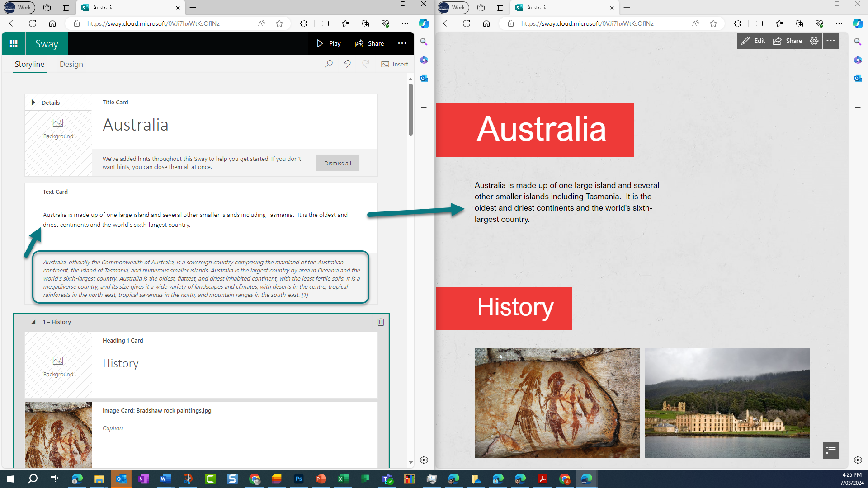Screen dimensions: 868x488
Task: Click the Caption field of image card
Action: 113,428
